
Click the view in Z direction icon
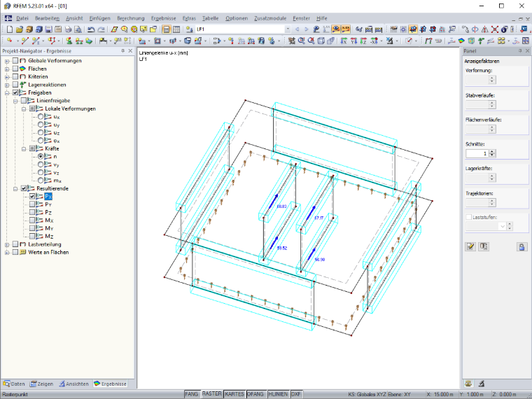point(363,41)
